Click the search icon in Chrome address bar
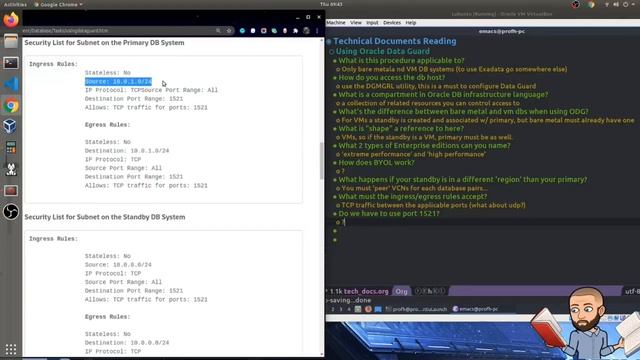The height and width of the screenshot is (360, 640). pyautogui.click(x=218, y=31)
